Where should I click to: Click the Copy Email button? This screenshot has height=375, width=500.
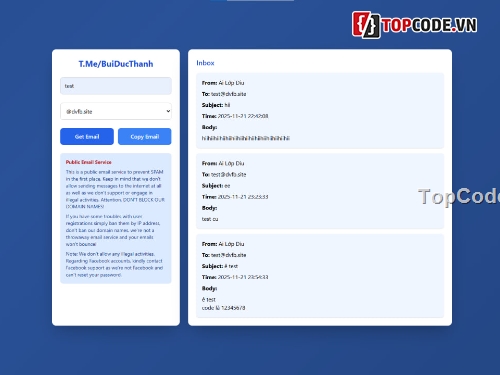coord(145,137)
